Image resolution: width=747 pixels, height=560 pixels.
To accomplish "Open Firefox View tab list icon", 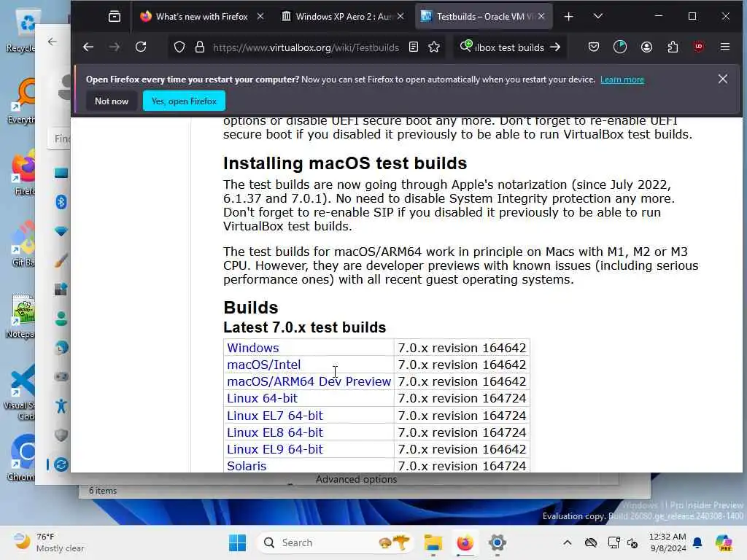I will [x=115, y=17].
